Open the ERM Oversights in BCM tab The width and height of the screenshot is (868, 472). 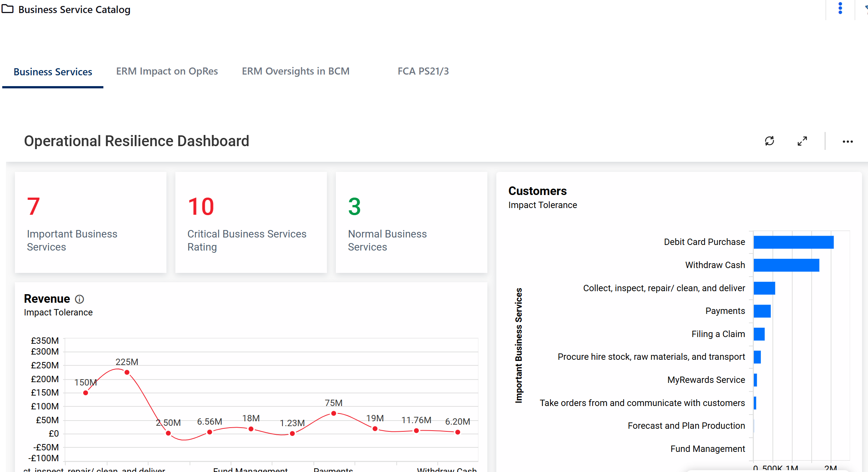296,71
